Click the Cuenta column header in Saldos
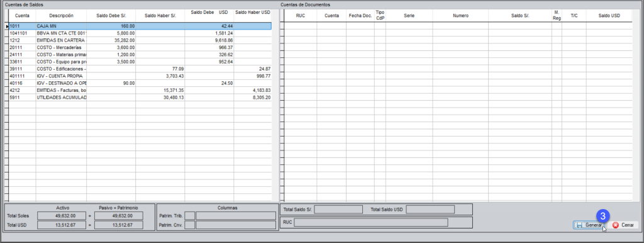644x243 pixels. coord(22,16)
